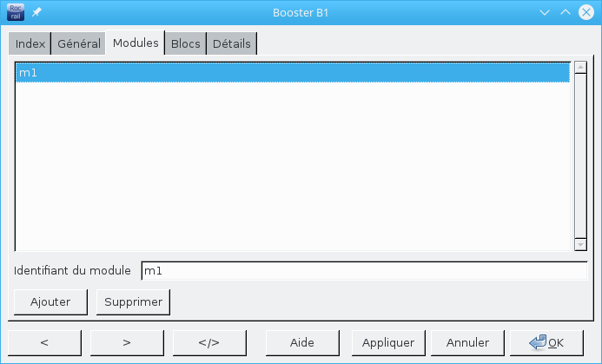Select module m1 in the list
This screenshot has width=602, height=364.
[x=292, y=73]
